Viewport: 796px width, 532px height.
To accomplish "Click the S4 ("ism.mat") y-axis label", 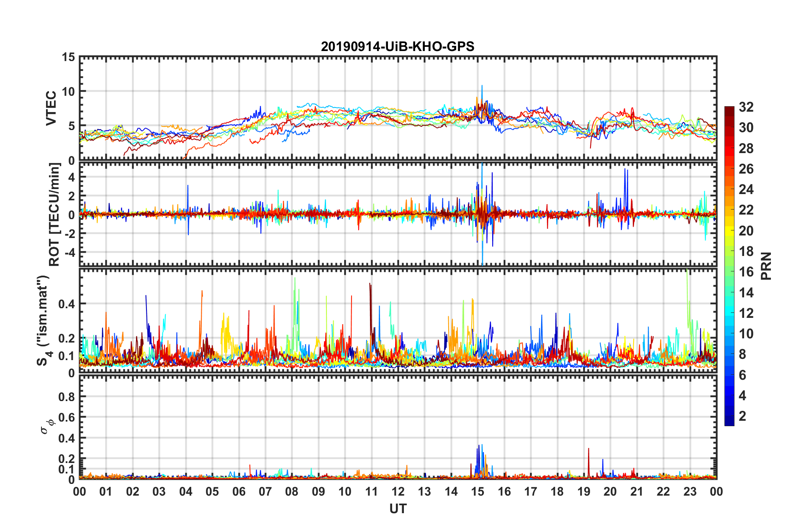I will [x=44, y=320].
